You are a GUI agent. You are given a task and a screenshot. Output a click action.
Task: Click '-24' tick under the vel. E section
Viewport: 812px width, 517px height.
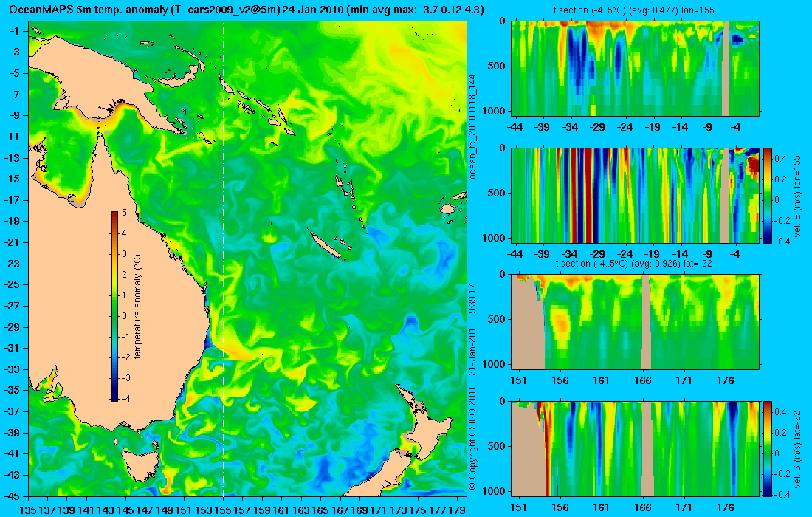click(625, 254)
